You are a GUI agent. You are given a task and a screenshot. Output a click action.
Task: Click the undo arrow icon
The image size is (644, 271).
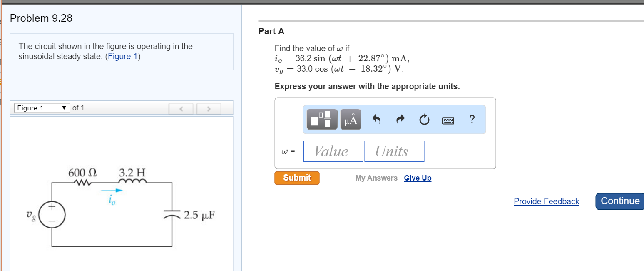[376, 120]
